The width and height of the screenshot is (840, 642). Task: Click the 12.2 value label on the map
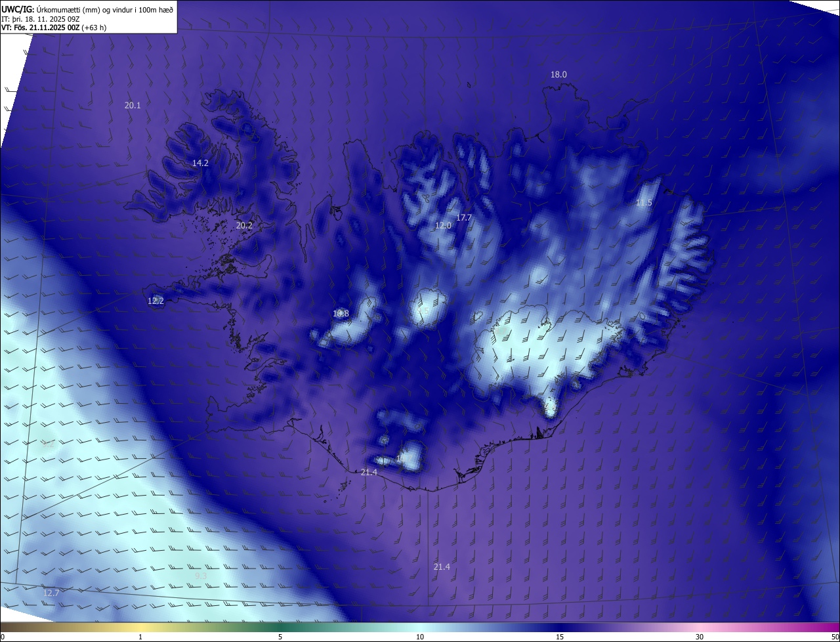[156, 301]
